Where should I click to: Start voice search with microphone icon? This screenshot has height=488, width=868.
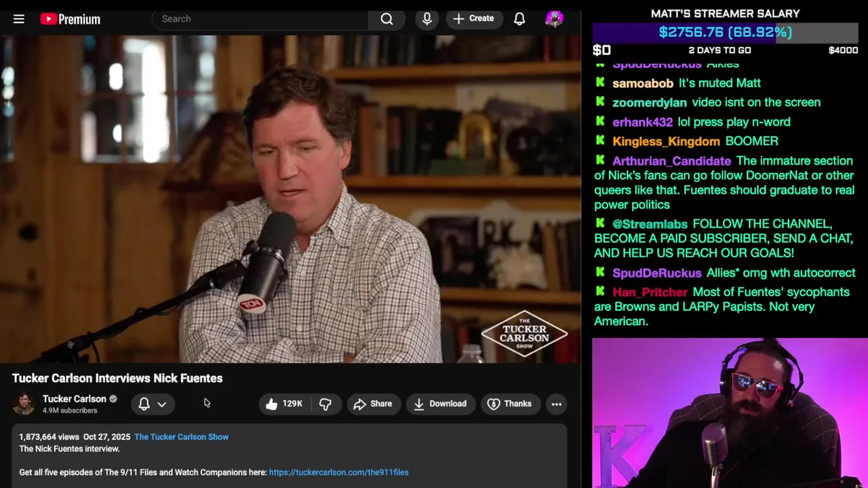pos(427,19)
